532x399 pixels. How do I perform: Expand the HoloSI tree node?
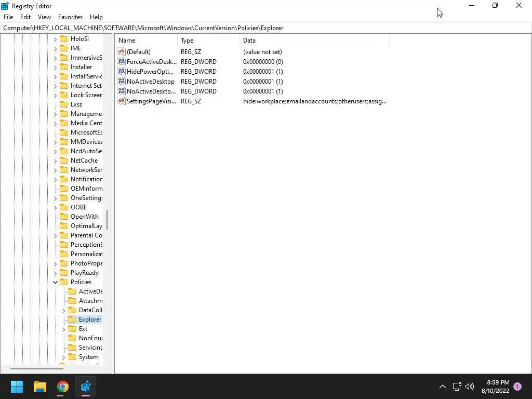point(55,39)
